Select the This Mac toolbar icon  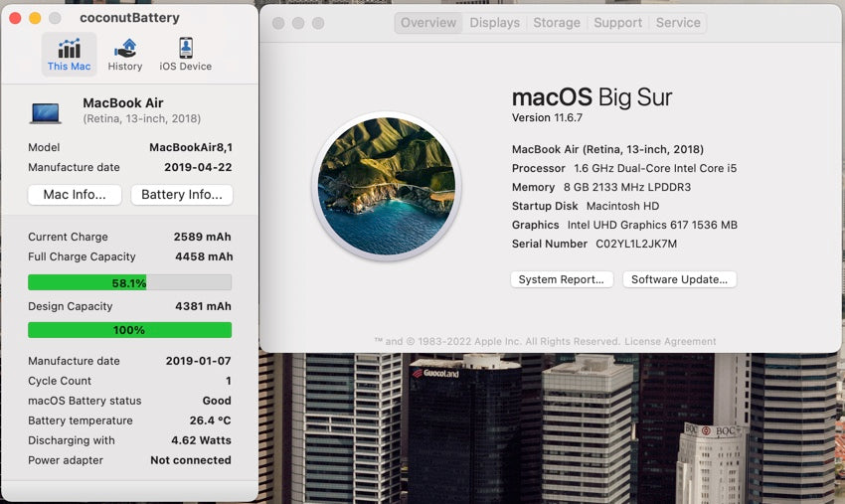[x=69, y=55]
